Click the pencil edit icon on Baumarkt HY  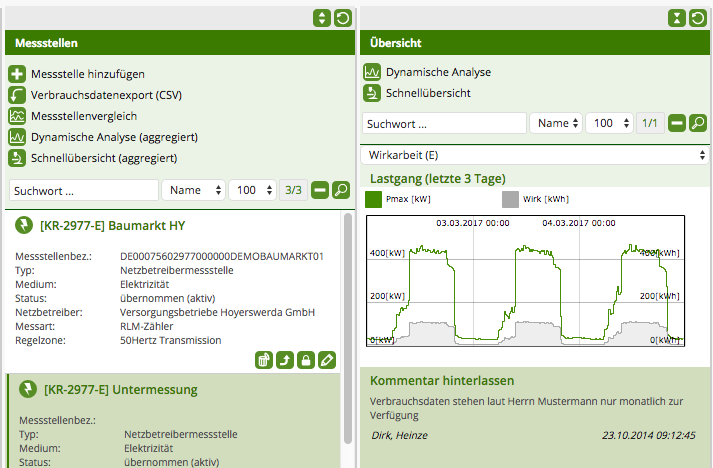click(326, 361)
